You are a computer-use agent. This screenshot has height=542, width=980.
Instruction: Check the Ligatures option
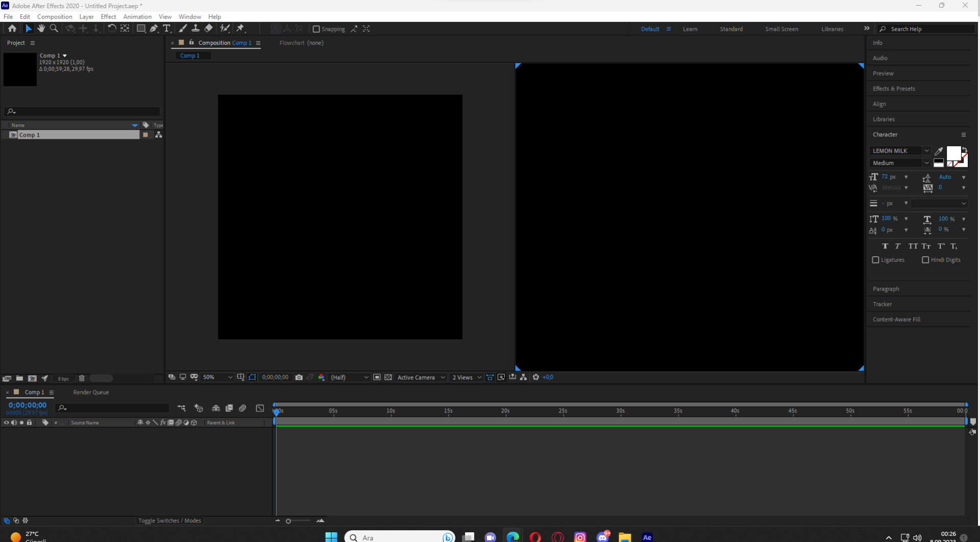click(x=876, y=260)
